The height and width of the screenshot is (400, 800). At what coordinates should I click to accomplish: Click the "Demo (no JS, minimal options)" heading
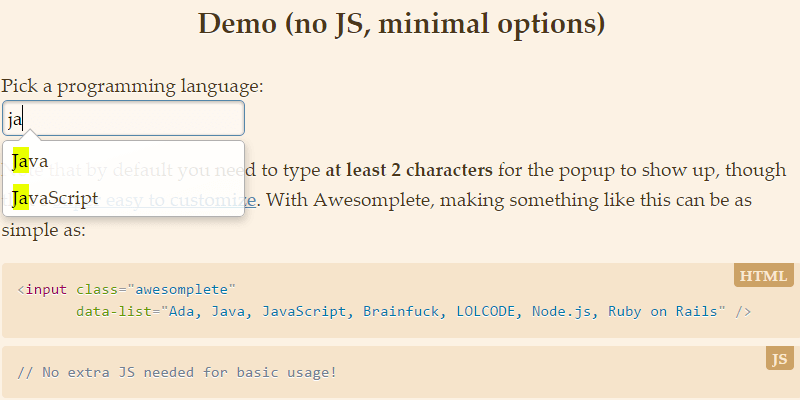401,23
